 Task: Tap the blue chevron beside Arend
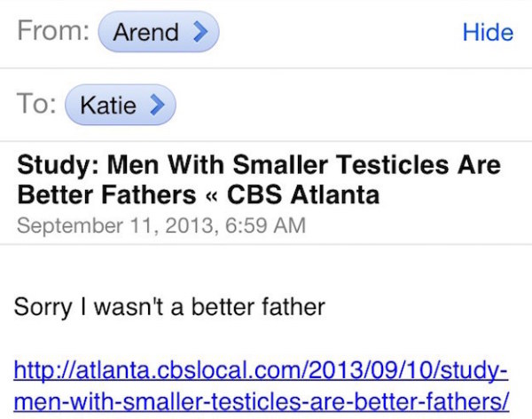[x=200, y=32]
